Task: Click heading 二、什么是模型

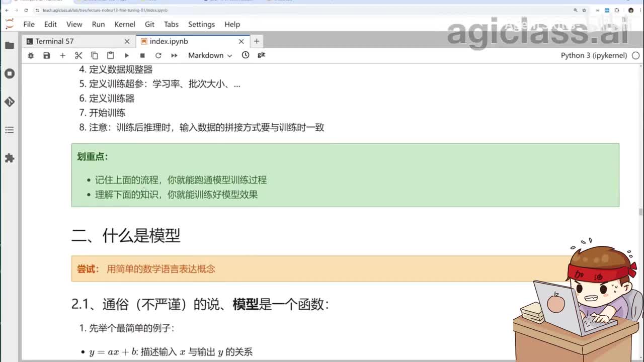Action: (126, 235)
